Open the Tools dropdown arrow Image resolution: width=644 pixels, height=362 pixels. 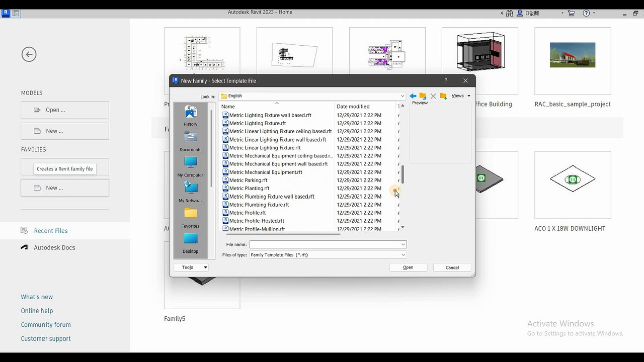coord(205,267)
